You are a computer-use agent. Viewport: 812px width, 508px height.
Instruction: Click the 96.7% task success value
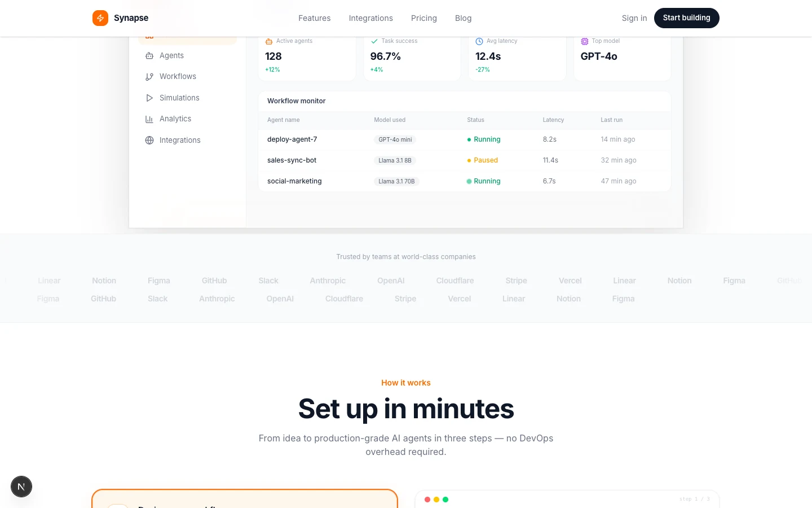coord(386,56)
